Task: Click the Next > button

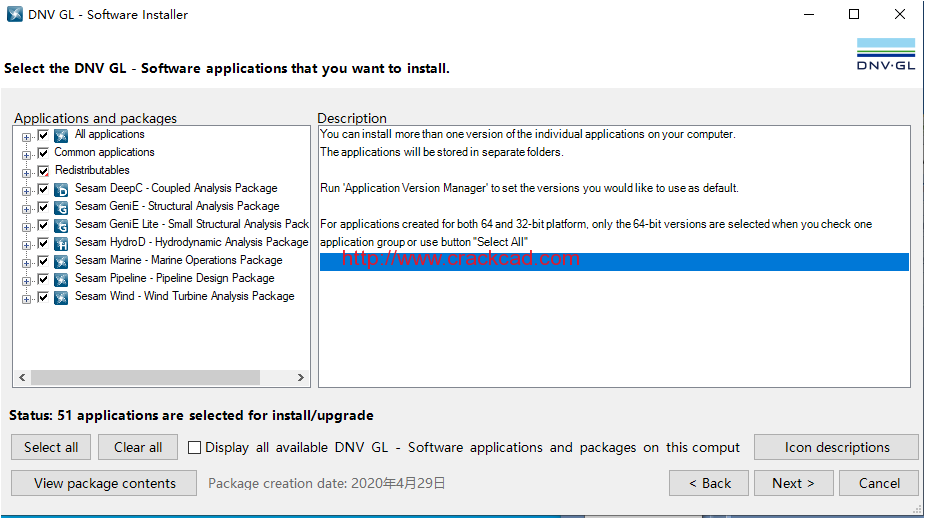Action: 793,483
